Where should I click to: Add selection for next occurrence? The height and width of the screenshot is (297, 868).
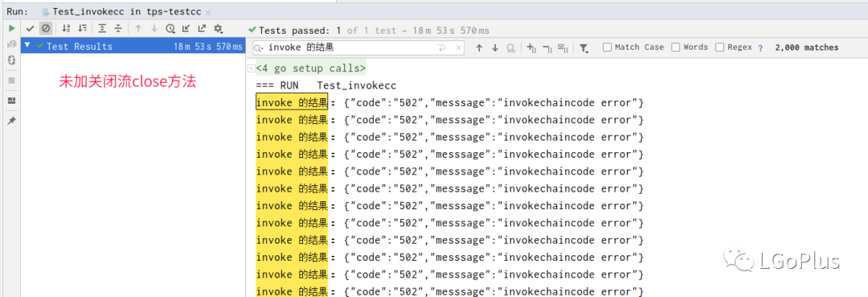tap(531, 48)
